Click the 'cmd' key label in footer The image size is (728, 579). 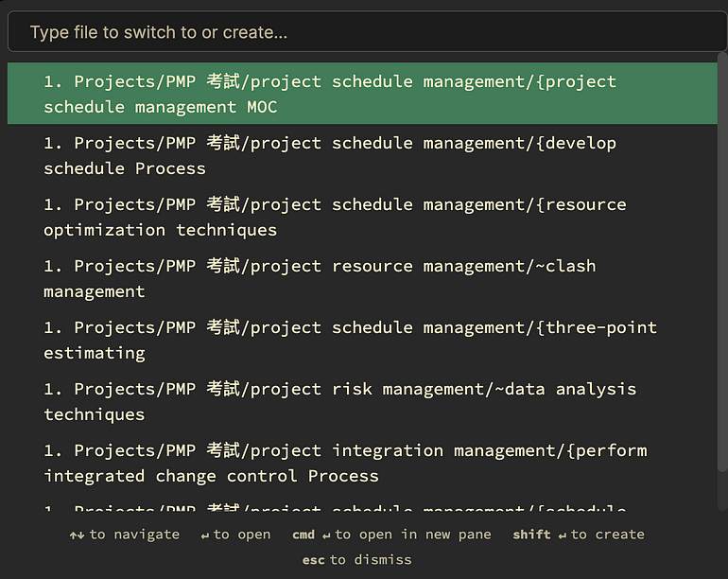(303, 535)
